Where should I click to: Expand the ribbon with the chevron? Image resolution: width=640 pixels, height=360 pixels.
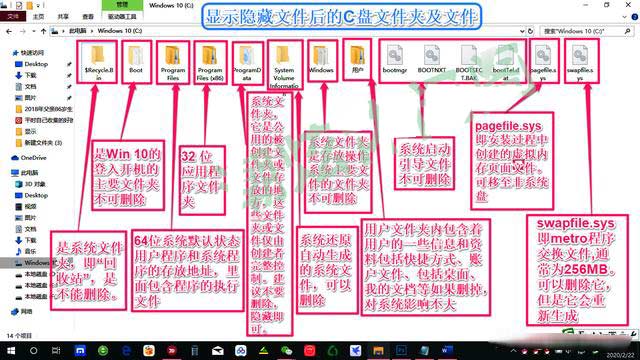click(x=624, y=17)
